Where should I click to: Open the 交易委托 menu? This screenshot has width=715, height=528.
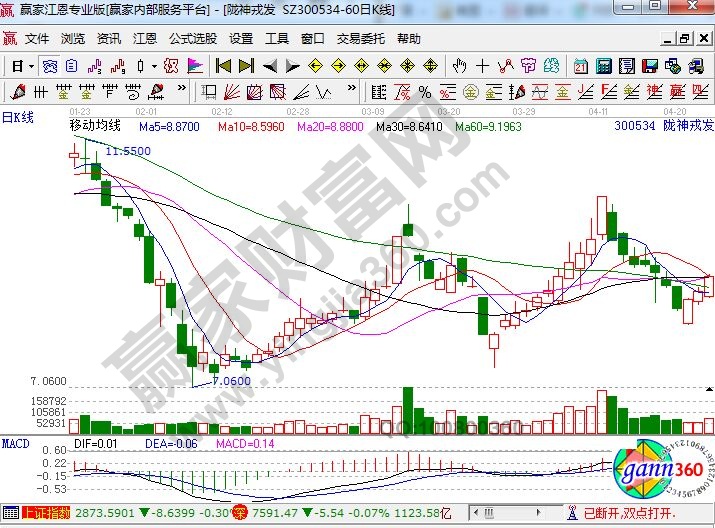pyautogui.click(x=360, y=39)
